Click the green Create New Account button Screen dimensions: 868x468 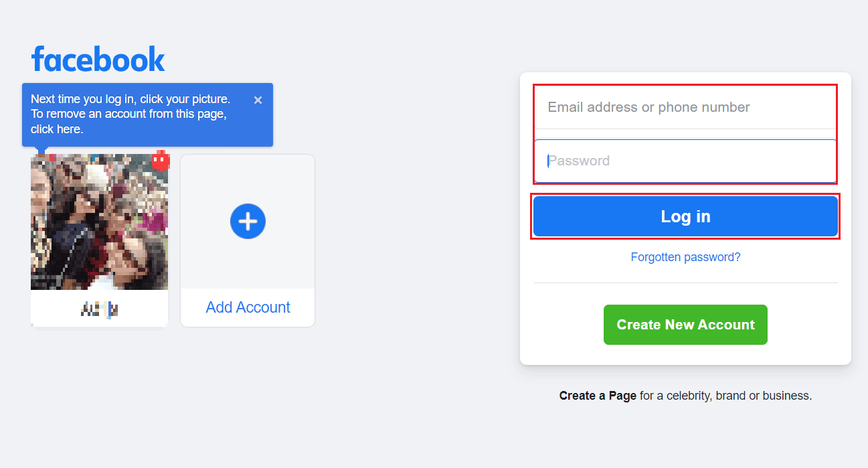click(x=685, y=324)
